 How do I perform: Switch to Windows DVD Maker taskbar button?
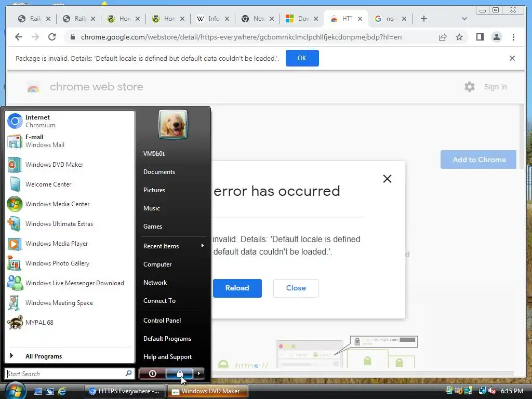pos(208,391)
